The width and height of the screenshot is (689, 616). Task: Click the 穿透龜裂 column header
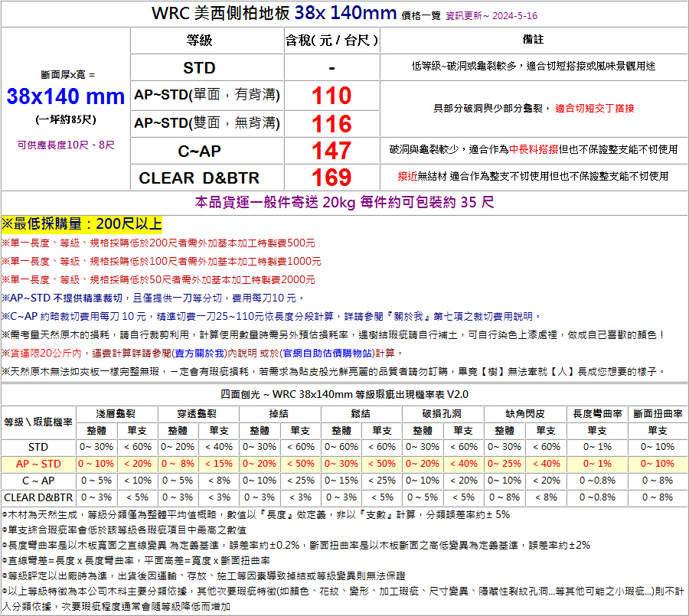point(198,413)
